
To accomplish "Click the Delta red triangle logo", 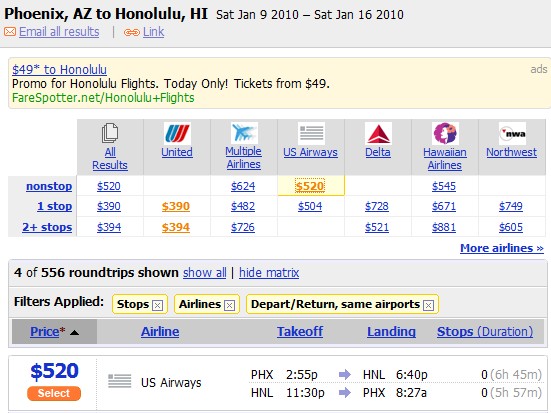I will [x=378, y=133].
